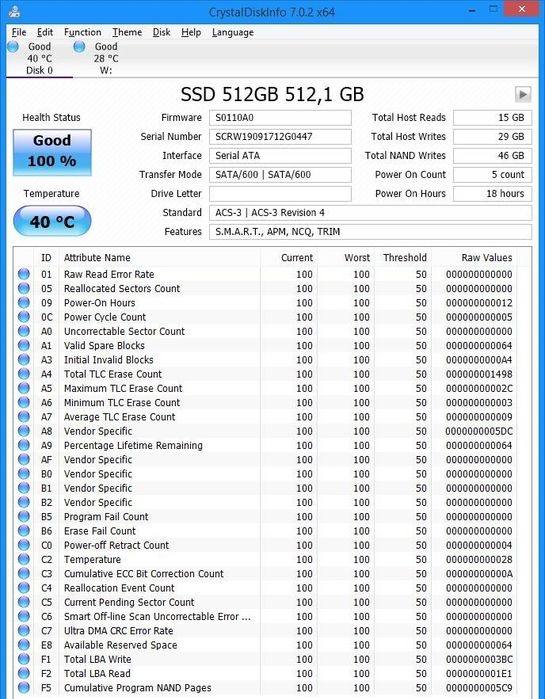Viewport: 545px width, 699px height.
Task: Select the AF Vendor Specific row
Action: point(266,460)
